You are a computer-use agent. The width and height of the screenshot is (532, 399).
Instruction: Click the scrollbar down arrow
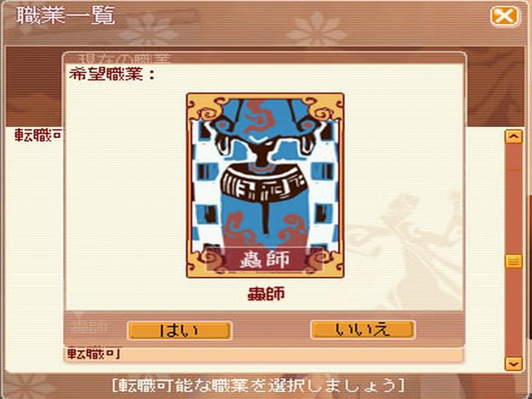(x=513, y=364)
